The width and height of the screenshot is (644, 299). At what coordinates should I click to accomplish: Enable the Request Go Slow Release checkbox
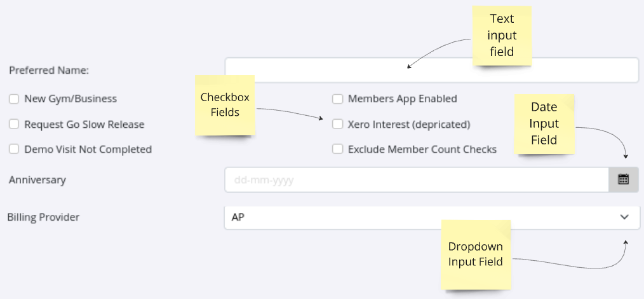click(x=14, y=125)
